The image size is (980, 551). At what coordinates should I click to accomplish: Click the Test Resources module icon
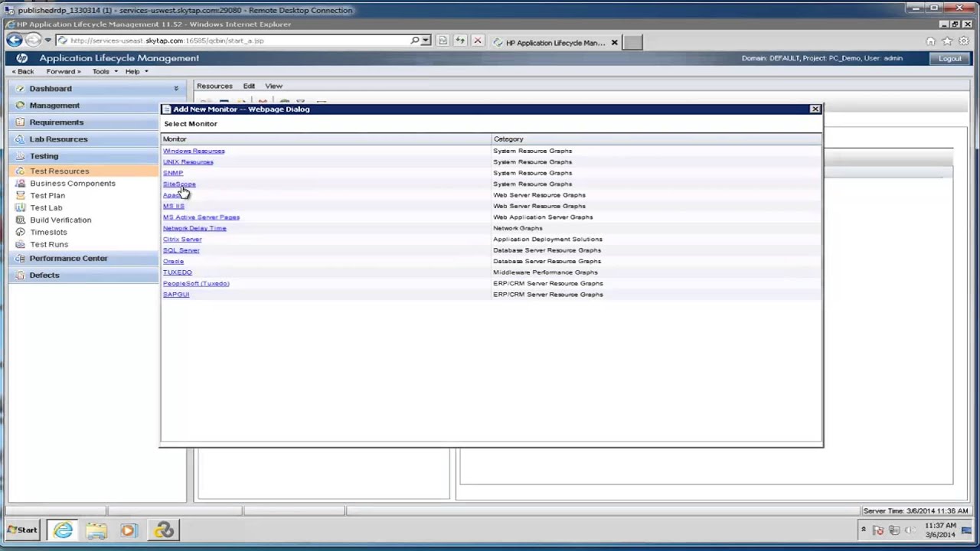21,171
